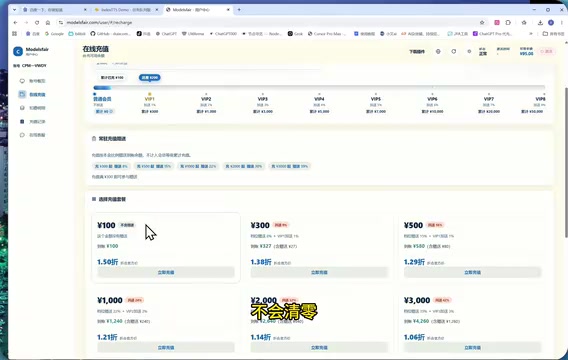
Task: Click the Modelsfair logo in sidebar
Action: [18, 51]
